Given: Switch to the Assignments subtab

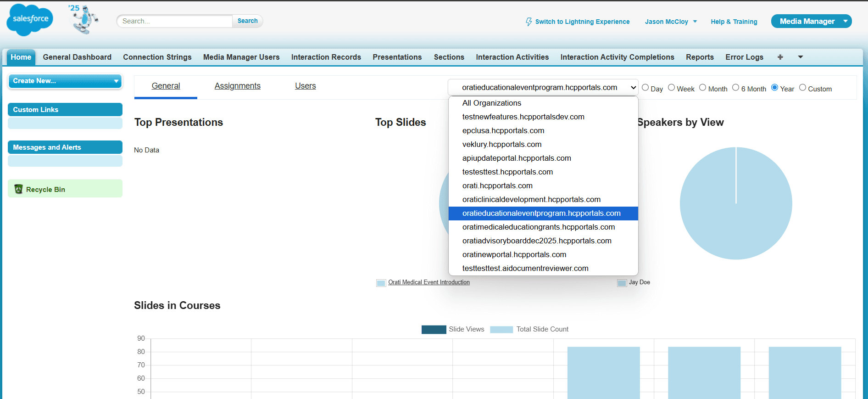Looking at the screenshot, I should coord(238,86).
